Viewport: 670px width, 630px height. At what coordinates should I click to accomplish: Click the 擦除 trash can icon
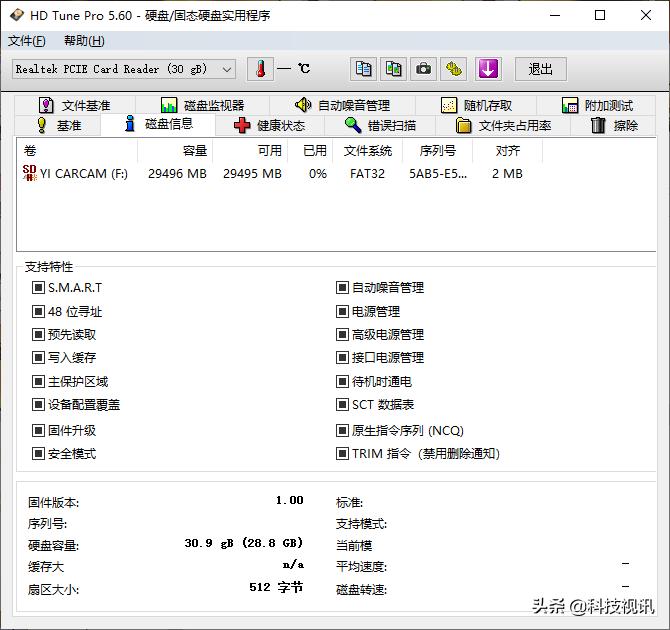pos(598,125)
